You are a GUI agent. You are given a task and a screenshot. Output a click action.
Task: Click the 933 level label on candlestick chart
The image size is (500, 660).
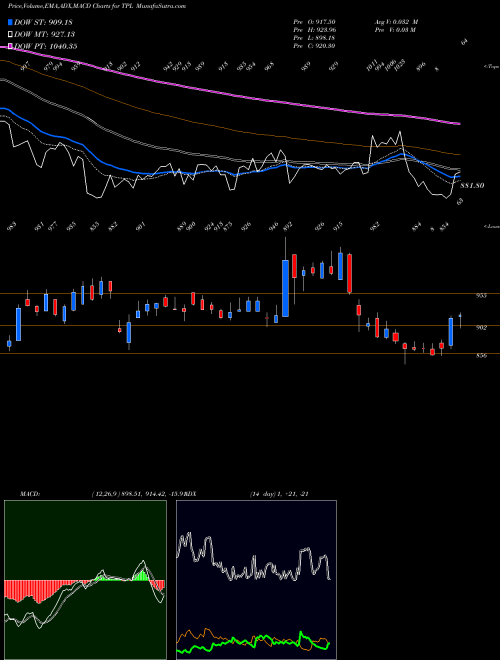click(481, 296)
